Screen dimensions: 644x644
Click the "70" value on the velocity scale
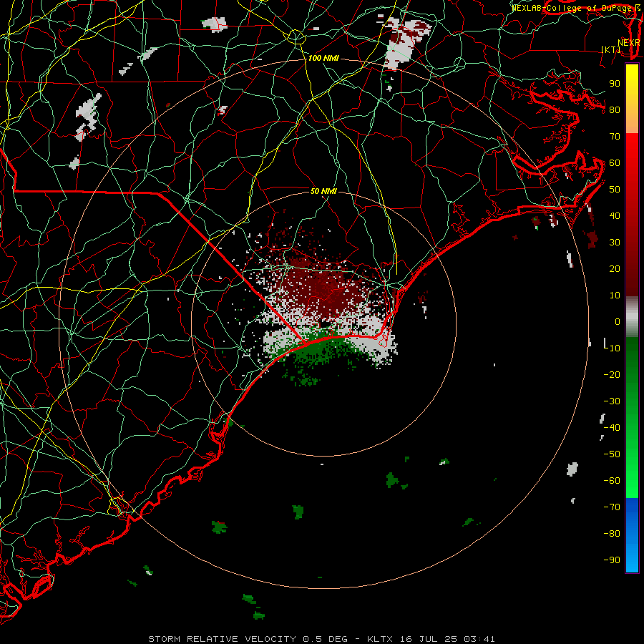(615, 137)
